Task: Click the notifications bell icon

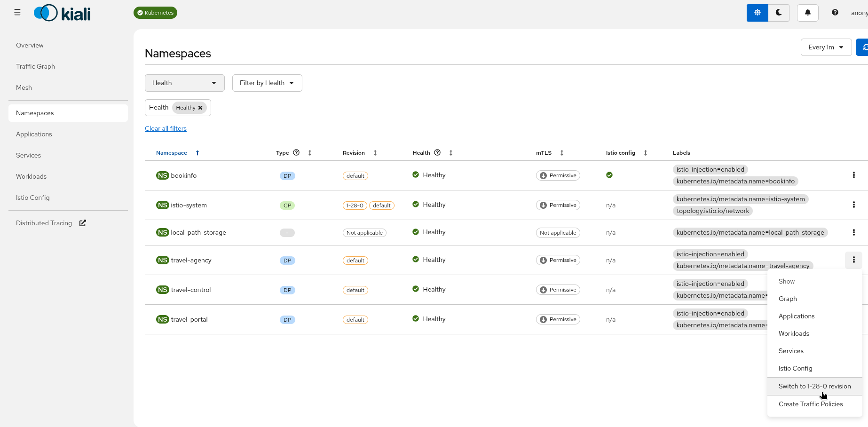Action: pyautogui.click(x=807, y=13)
